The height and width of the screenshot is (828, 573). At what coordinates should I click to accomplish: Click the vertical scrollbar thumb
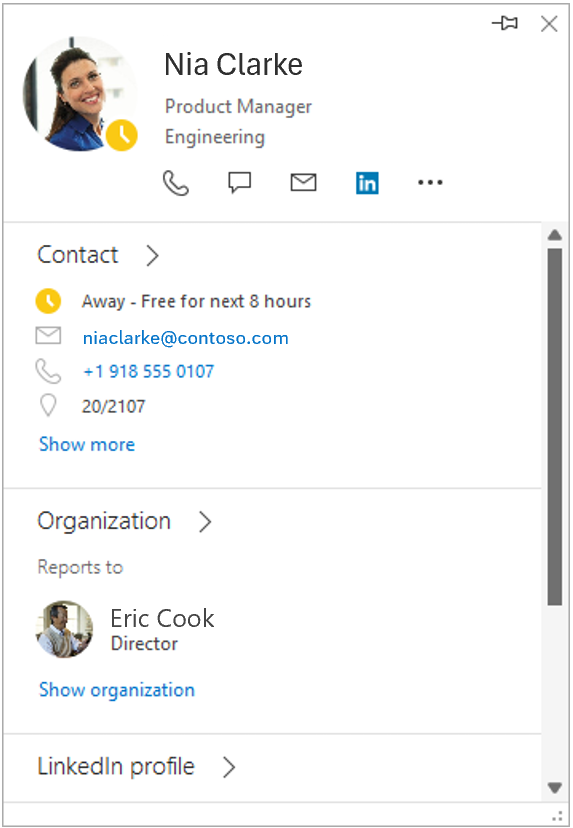coord(555,427)
